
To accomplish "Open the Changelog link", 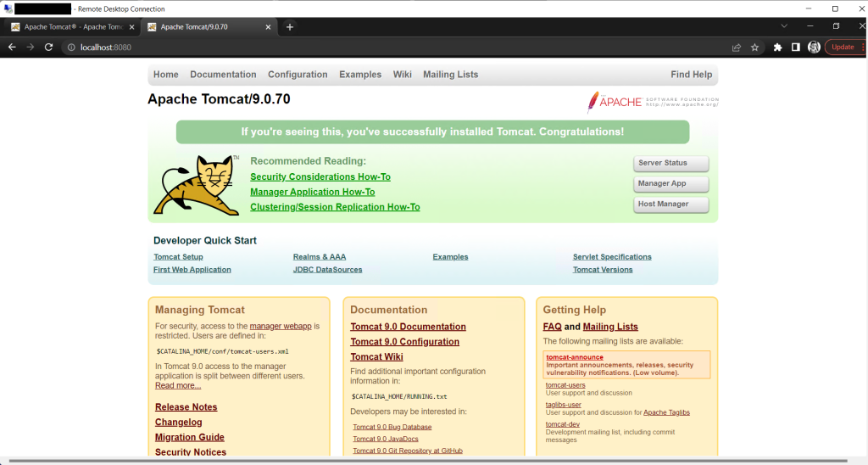I will click(178, 422).
